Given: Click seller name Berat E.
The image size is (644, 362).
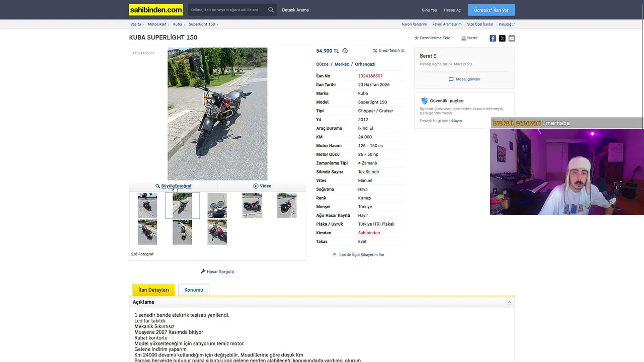Looking at the screenshot, I should (429, 56).
